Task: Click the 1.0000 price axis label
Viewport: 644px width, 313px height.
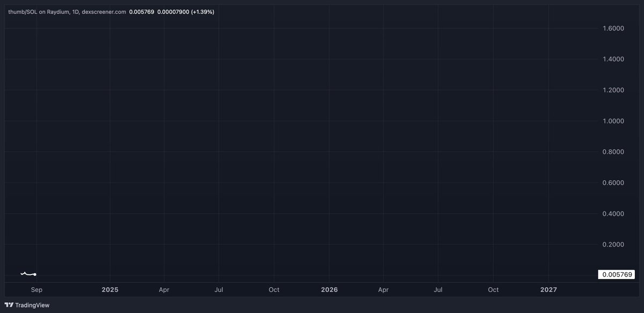Action: click(613, 121)
